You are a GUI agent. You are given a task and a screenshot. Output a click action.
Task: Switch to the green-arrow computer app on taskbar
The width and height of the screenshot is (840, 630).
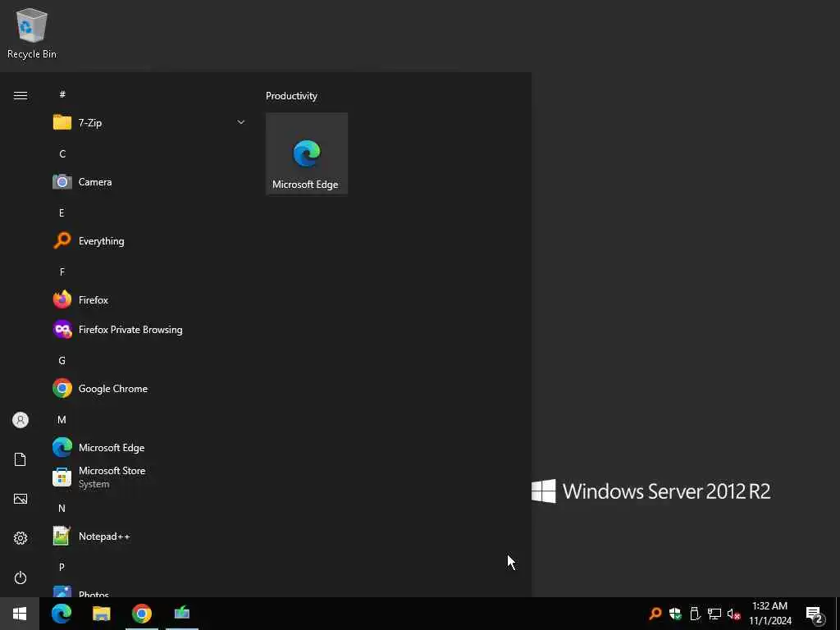point(182,614)
